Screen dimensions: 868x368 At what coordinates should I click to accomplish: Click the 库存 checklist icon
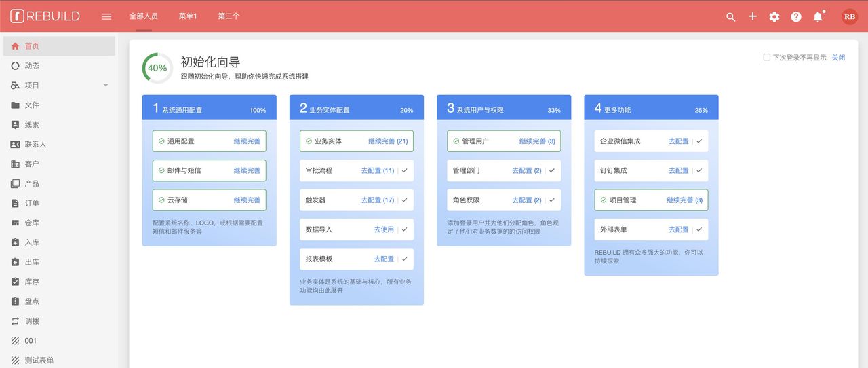(16, 282)
